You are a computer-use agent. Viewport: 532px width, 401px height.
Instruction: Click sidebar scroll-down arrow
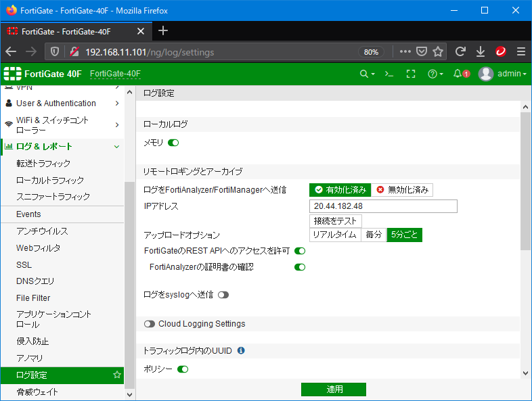click(129, 394)
